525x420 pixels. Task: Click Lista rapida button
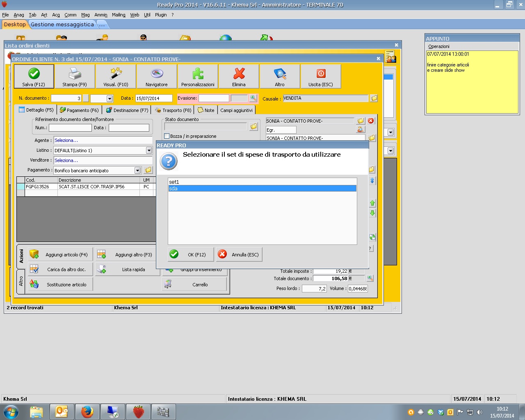(127, 269)
